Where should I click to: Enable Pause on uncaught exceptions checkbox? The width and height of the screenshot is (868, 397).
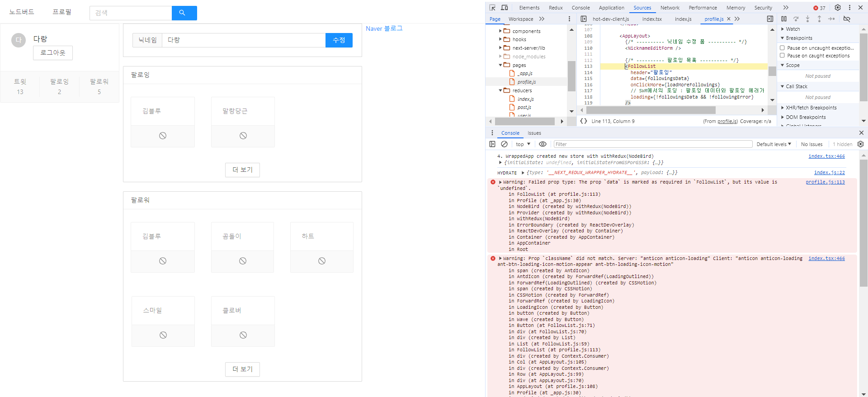[x=782, y=47]
